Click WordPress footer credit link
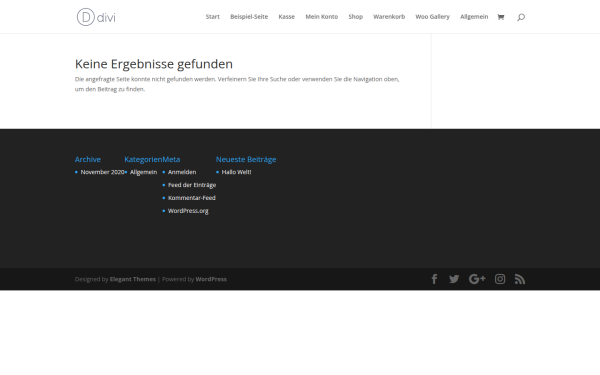This screenshot has width=600, height=375. pos(211,279)
